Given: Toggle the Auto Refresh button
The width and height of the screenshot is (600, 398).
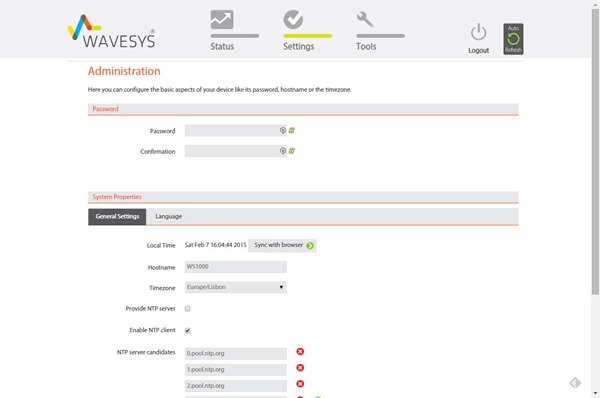Looking at the screenshot, I should click(x=513, y=39).
